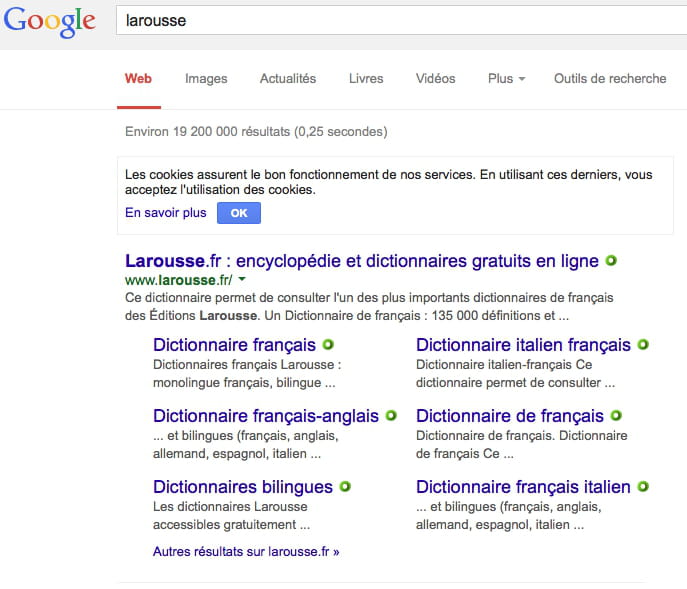The image size is (687, 589).
Task: Open the Dictionnaire italien français sitelink
Action: point(523,345)
